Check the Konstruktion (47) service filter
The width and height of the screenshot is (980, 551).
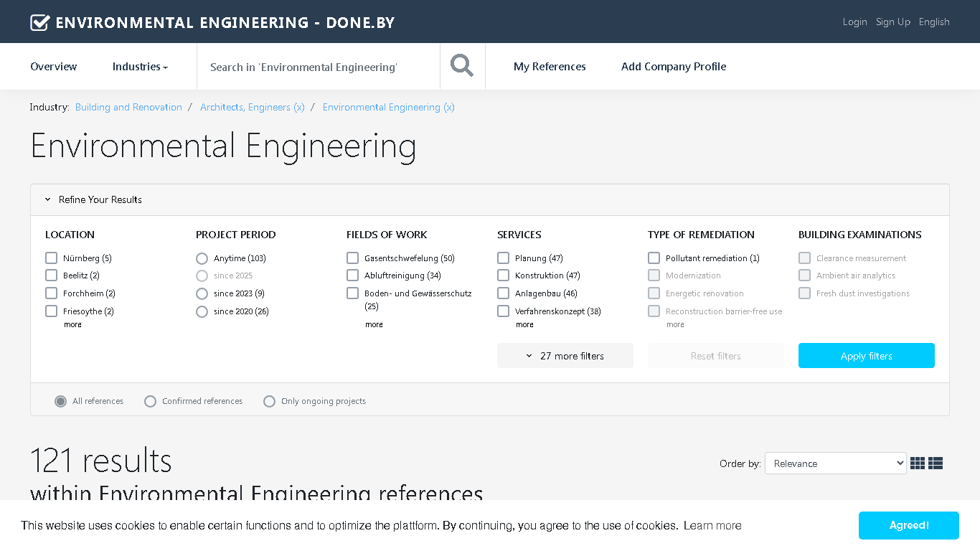click(x=503, y=275)
